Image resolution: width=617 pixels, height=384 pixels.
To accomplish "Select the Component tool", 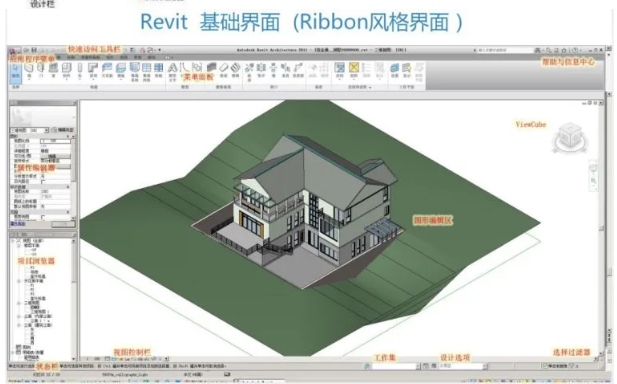I will [x=67, y=71].
